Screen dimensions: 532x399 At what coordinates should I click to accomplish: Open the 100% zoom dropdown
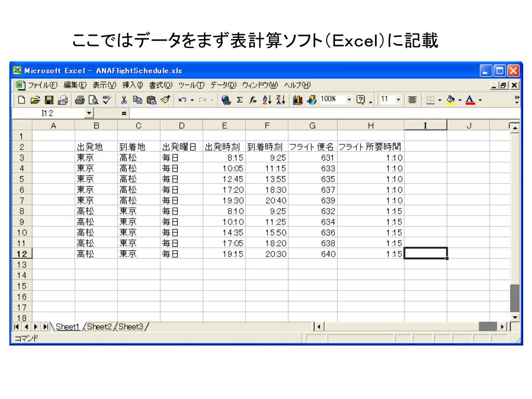(x=349, y=100)
